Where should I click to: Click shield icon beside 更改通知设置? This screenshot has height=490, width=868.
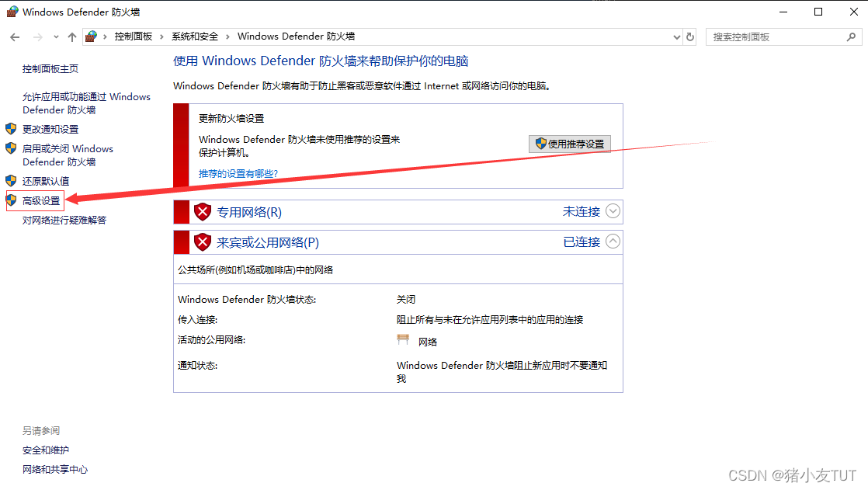tap(11, 129)
